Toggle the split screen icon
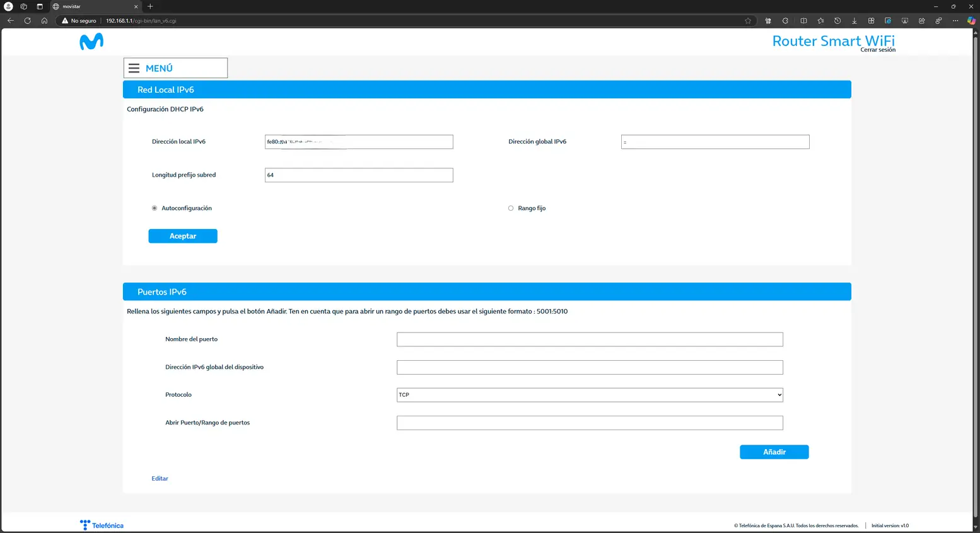Screen dimensions: 980x533 (803, 21)
